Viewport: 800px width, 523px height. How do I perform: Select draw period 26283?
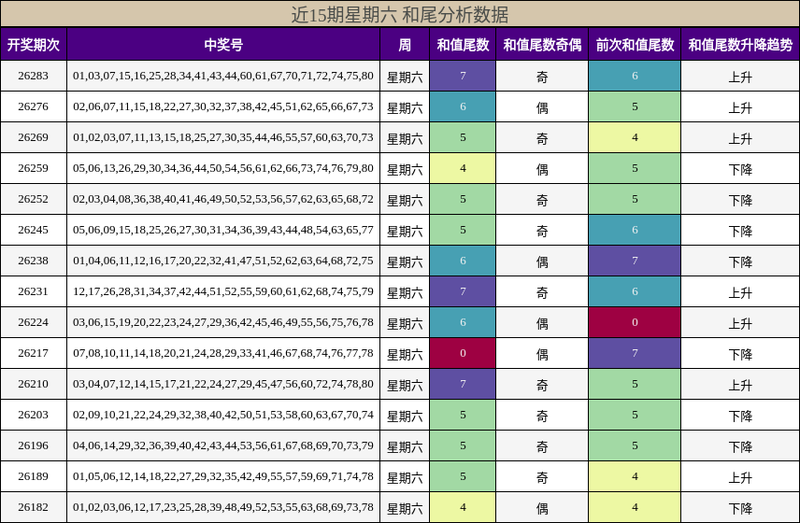33,76
